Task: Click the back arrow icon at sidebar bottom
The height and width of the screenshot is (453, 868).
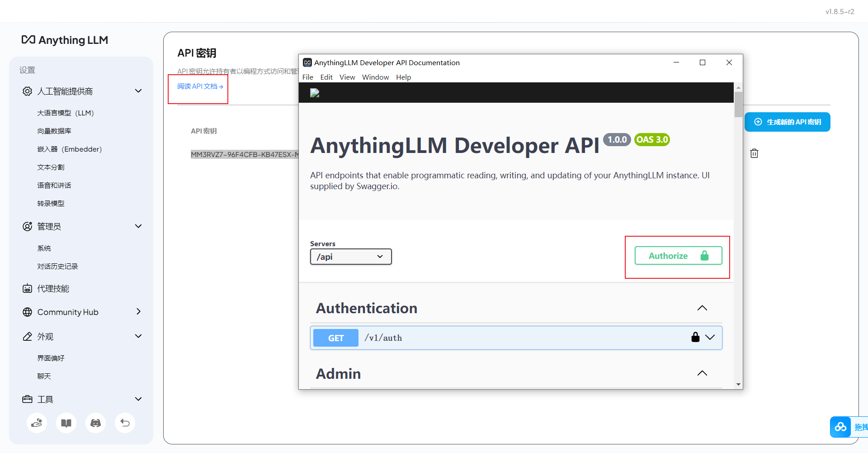Action: [125, 423]
